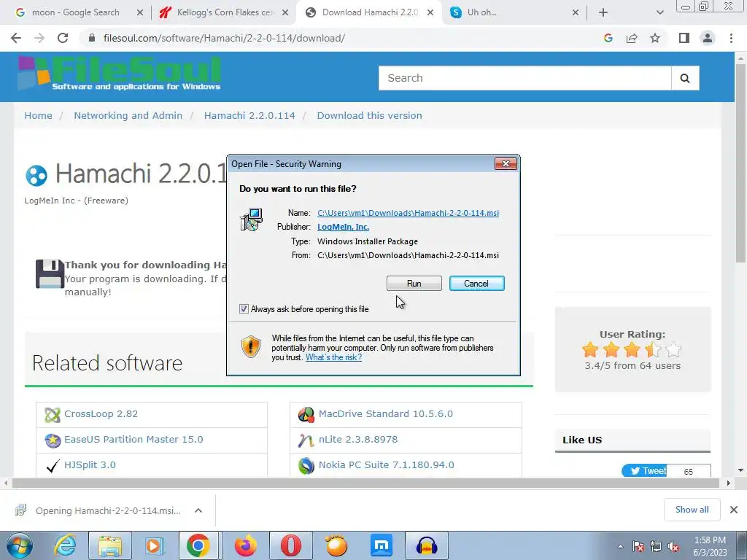
Task: Click the volume icon in system tray
Action: [x=673, y=547]
